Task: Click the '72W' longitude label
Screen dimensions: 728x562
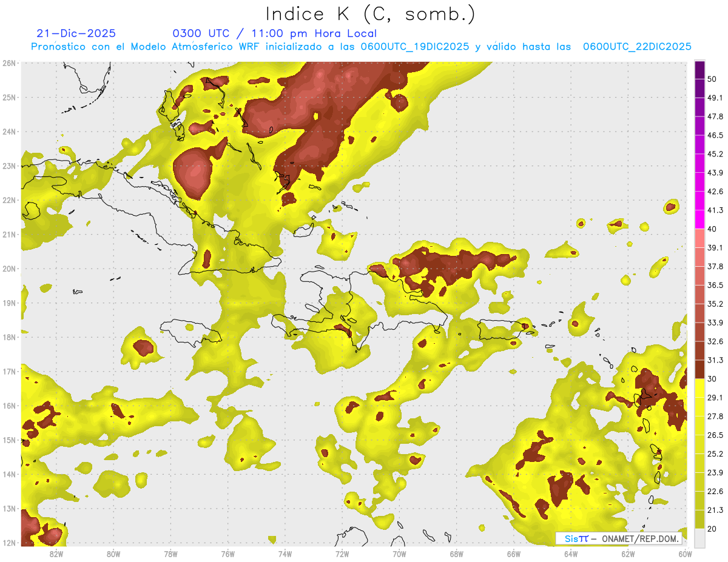Action: (x=342, y=554)
